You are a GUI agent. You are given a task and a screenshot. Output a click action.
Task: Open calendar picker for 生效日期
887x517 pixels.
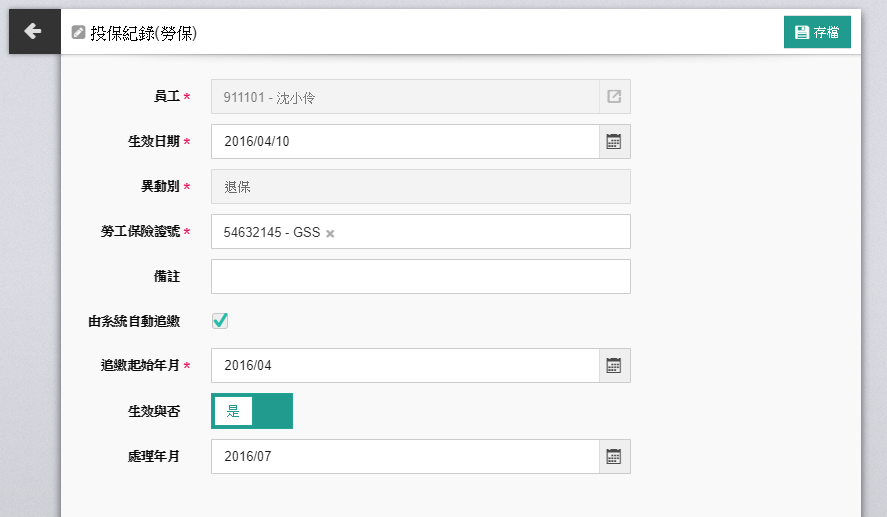click(614, 142)
